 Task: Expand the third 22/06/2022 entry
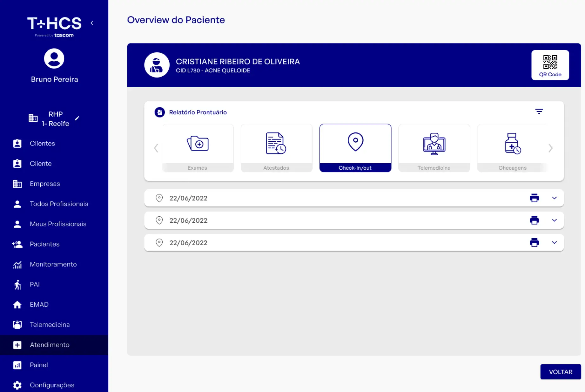[x=554, y=242]
